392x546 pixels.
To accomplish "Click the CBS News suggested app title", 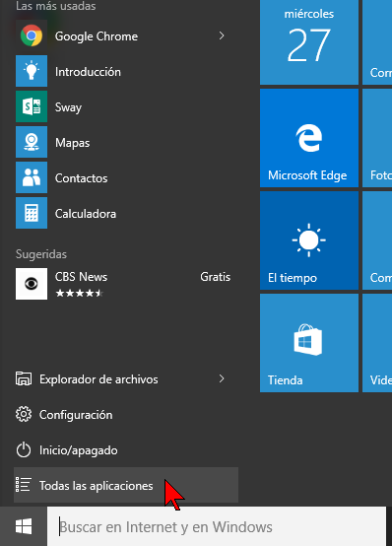I will [81, 277].
